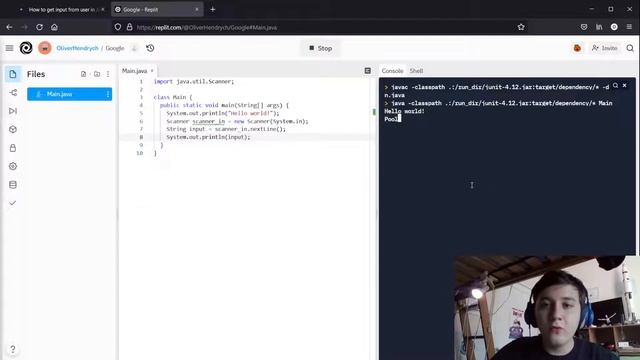Viewport: 640px width, 360px height.
Task: Bookmark this page with star icon
Action: (x=521, y=27)
